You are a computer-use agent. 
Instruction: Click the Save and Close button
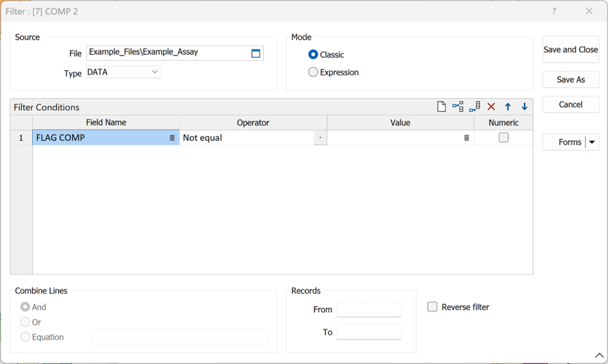point(571,50)
